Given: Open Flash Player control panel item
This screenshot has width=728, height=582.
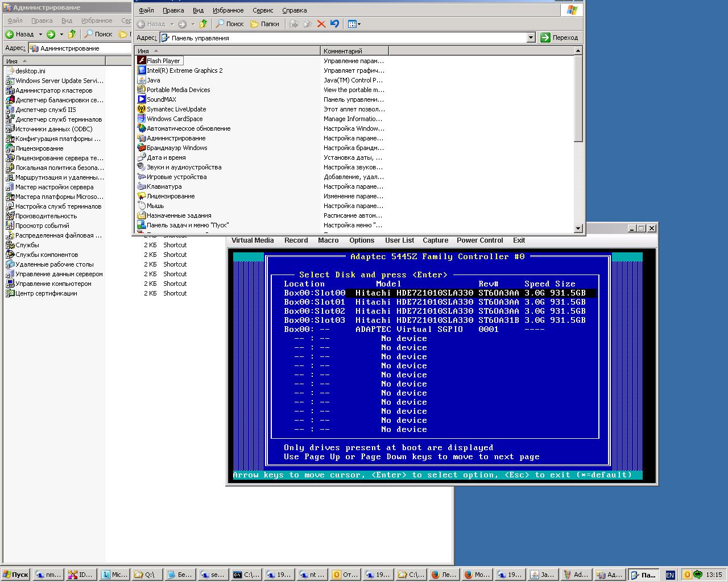Looking at the screenshot, I should (x=163, y=61).
